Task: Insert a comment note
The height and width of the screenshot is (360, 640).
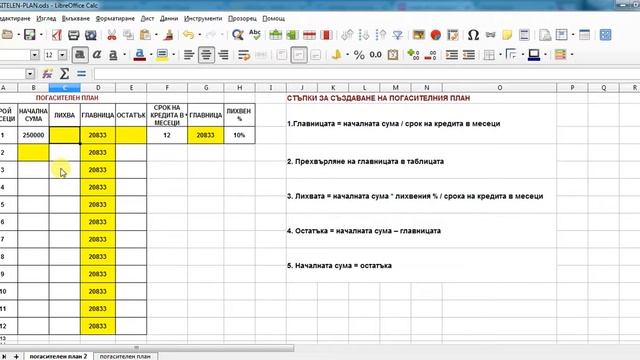Action: 507,35
